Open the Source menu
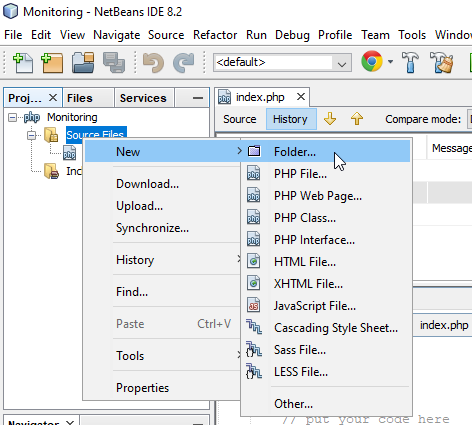The image size is (472, 425). [x=166, y=35]
